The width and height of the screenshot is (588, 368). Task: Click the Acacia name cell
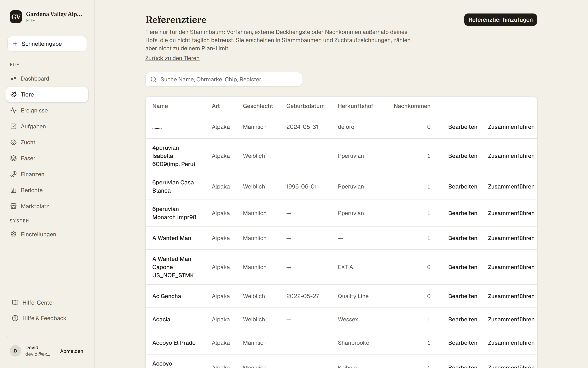click(161, 319)
